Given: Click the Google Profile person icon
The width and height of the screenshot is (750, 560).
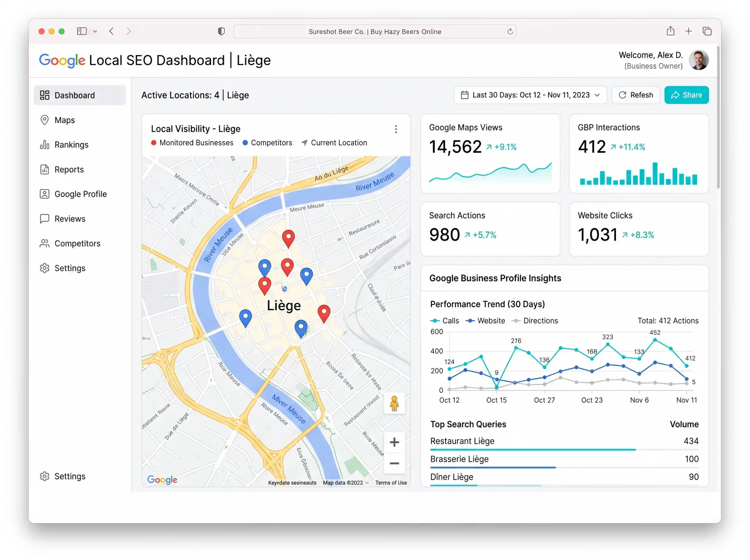Looking at the screenshot, I should [44, 194].
